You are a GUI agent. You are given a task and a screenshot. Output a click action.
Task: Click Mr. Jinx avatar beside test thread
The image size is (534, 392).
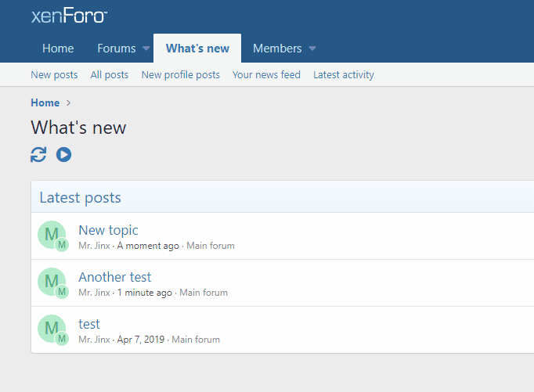pyautogui.click(x=52, y=329)
